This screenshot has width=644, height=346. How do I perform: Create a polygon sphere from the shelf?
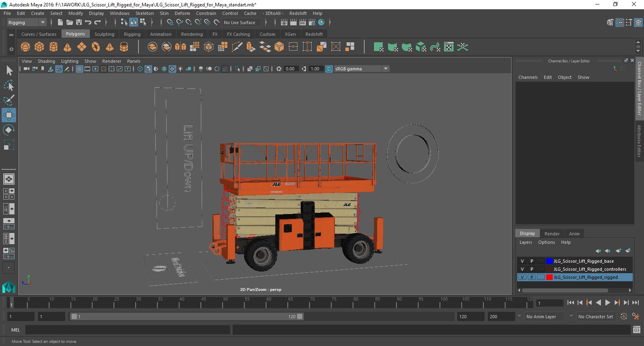pyautogui.click(x=25, y=47)
